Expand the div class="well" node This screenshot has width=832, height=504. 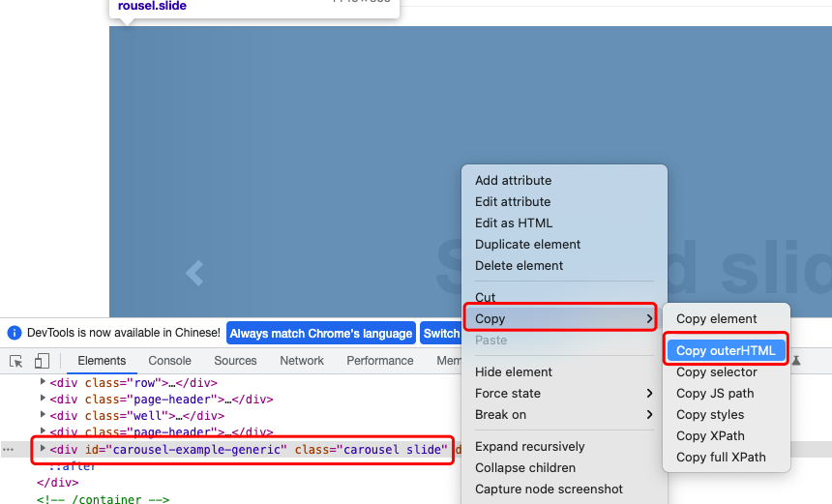coord(43,415)
